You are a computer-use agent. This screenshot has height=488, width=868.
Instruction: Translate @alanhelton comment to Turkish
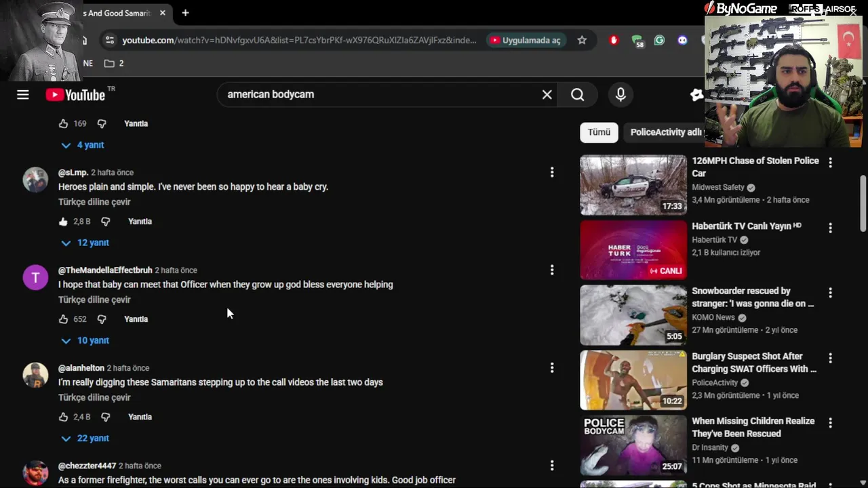pyautogui.click(x=94, y=397)
